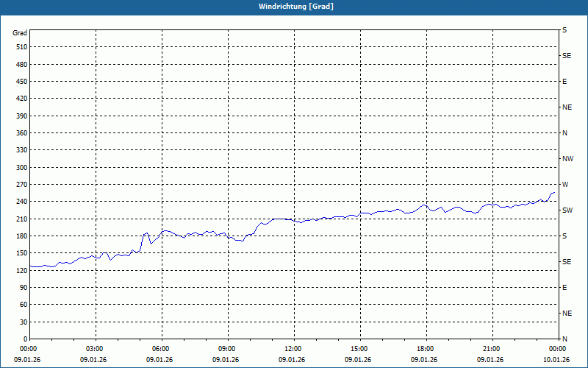Click the S compass label at the chart's top edge
Image resolution: width=588 pixels, height=368 pixels.
click(x=564, y=30)
